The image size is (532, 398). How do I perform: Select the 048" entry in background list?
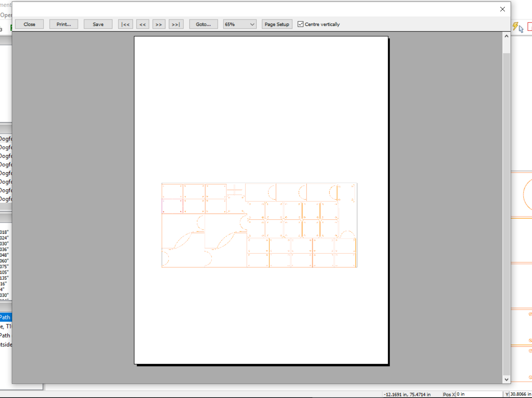(5, 255)
